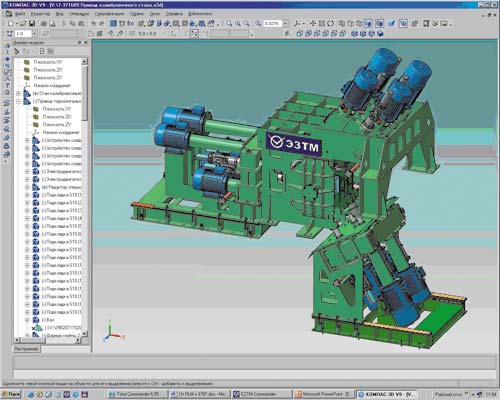
Task: Click the Print icon in toolbar
Action: 44,23
